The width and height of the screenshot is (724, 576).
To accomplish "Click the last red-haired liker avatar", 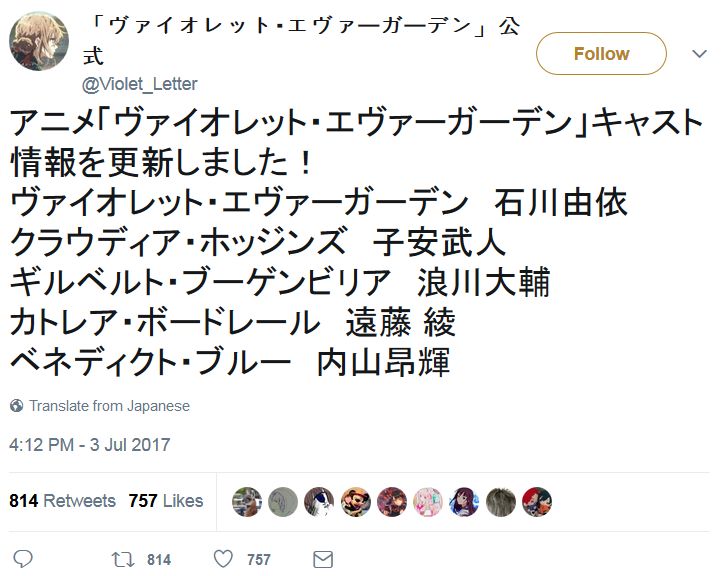I will click(x=537, y=502).
